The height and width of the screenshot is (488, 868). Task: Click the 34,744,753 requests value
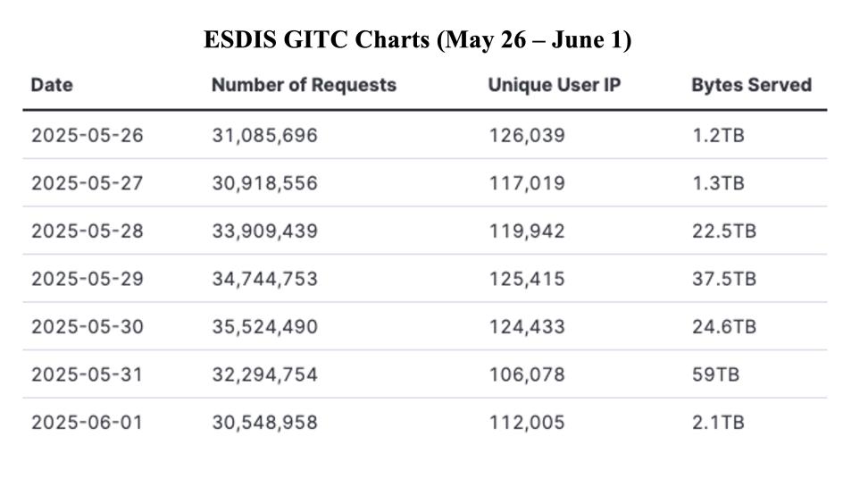(265, 279)
